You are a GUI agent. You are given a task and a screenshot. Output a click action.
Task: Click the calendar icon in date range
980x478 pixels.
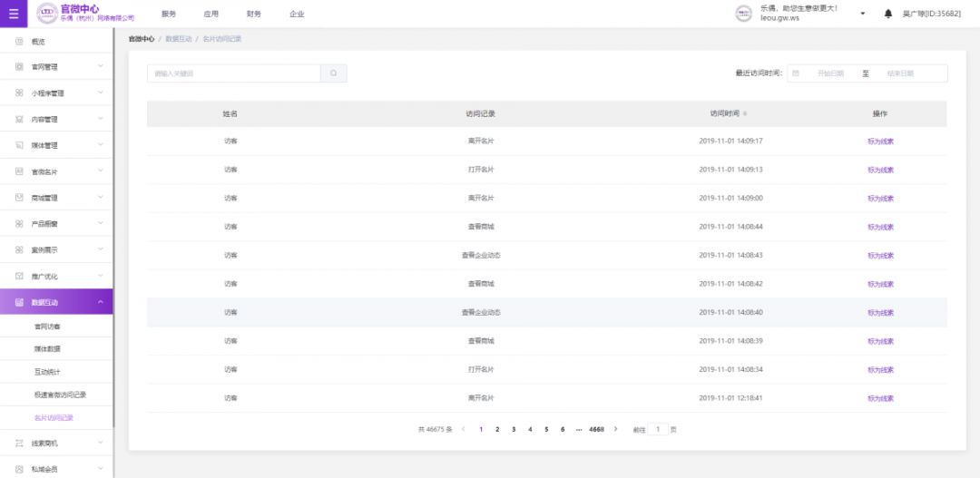coord(796,73)
